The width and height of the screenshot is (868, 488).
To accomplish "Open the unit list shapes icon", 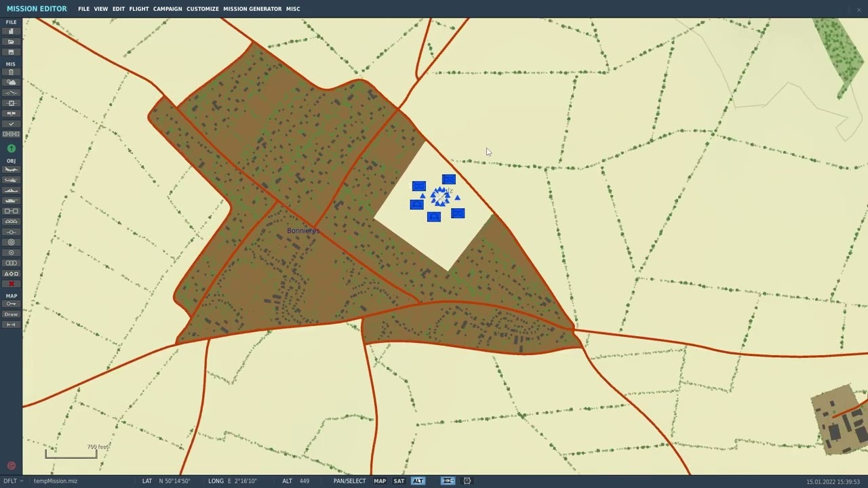I will [x=11, y=274].
